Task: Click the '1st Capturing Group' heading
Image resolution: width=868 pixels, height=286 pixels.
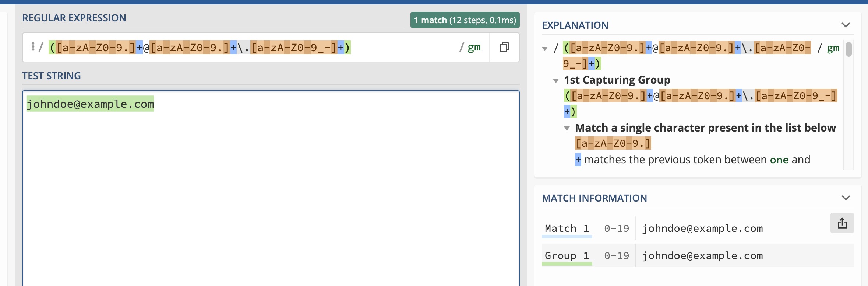Action: [x=617, y=80]
